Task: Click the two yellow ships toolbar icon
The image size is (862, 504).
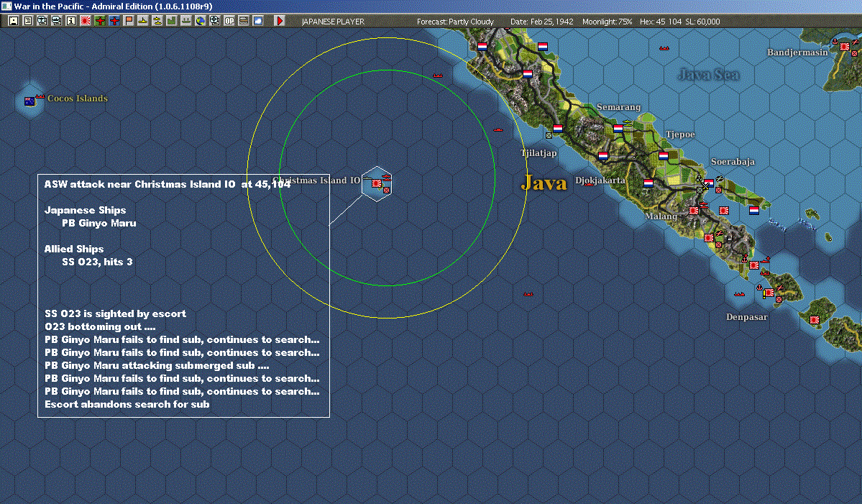Action: point(157,21)
